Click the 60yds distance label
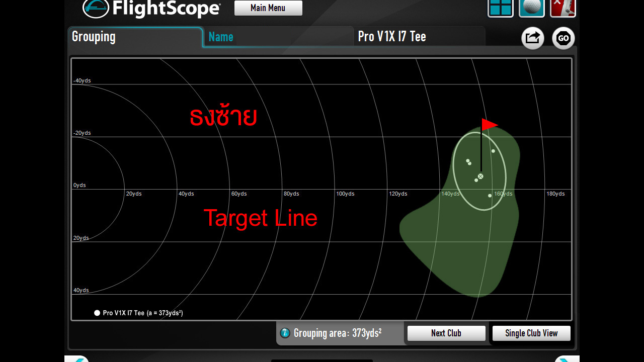This screenshot has height=362, width=644. tap(239, 194)
